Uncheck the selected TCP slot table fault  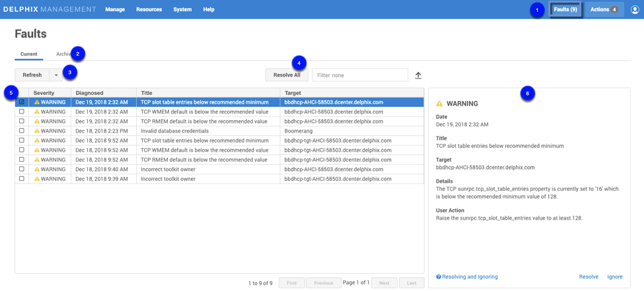22,102
